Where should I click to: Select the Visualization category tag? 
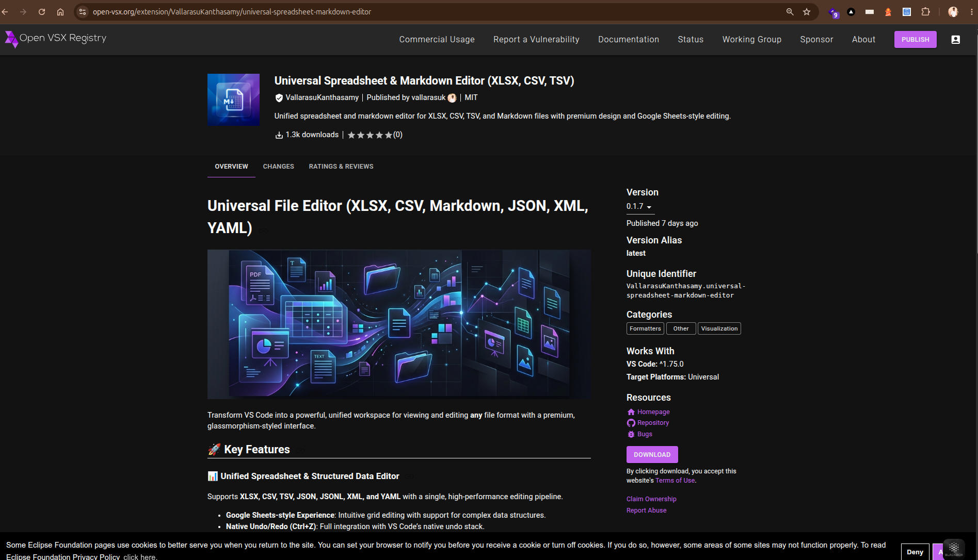point(719,329)
